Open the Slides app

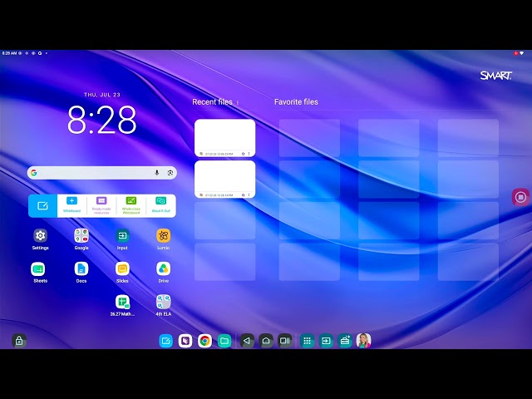coord(122,269)
